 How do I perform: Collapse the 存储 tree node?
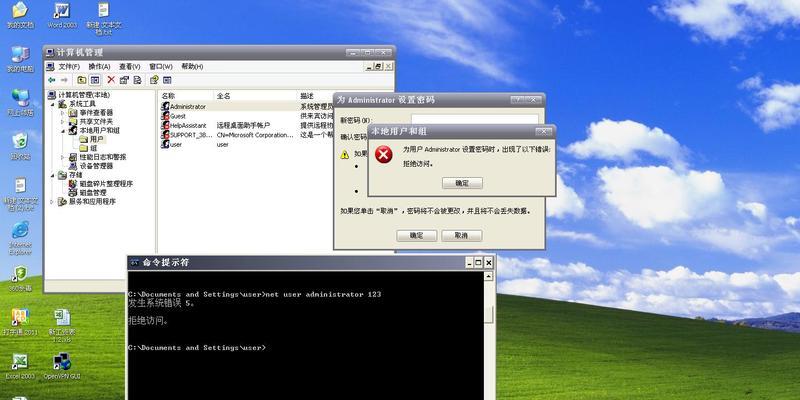coord(52,175)
